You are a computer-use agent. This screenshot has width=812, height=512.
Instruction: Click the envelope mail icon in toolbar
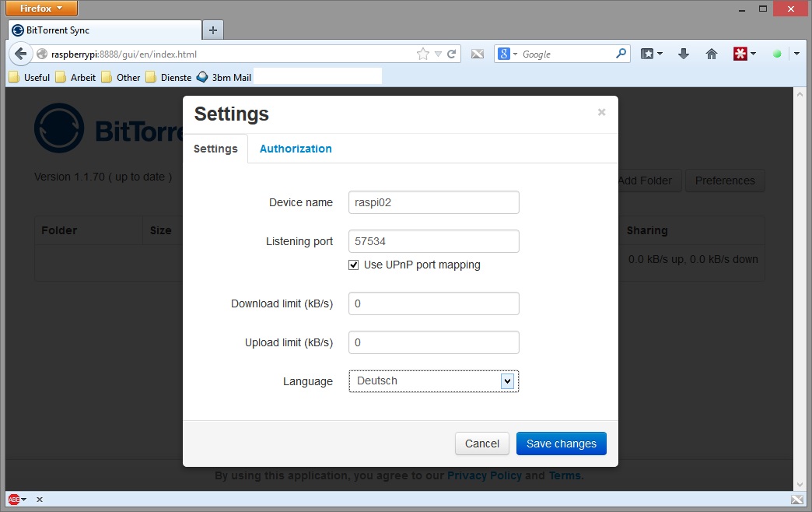pyautogui.click(x=478, y=54)
